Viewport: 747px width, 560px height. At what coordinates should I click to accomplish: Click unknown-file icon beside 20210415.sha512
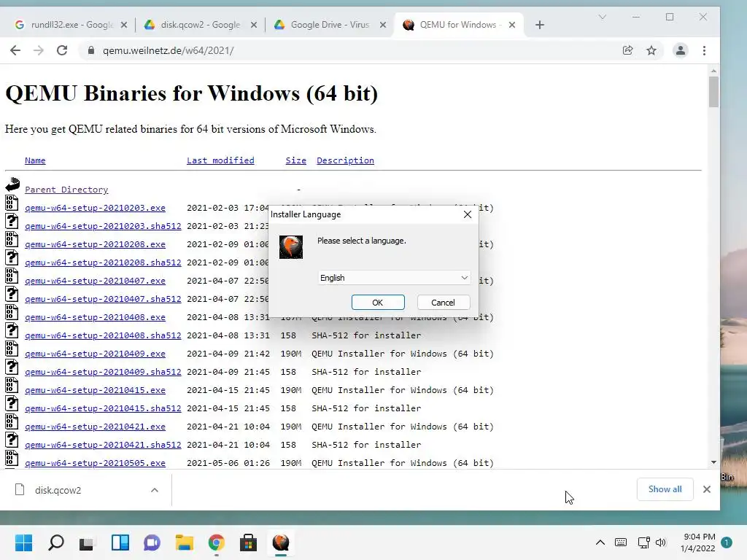click(12, 403)
